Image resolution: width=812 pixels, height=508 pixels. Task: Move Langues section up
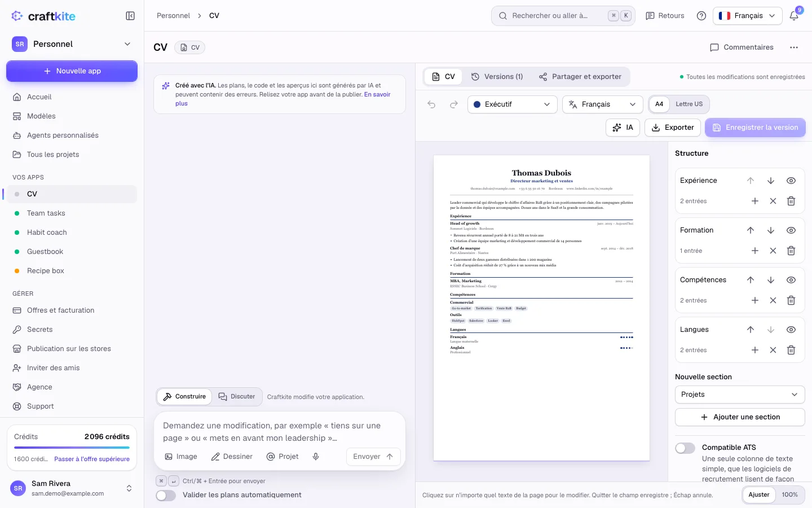click(751, 330)
